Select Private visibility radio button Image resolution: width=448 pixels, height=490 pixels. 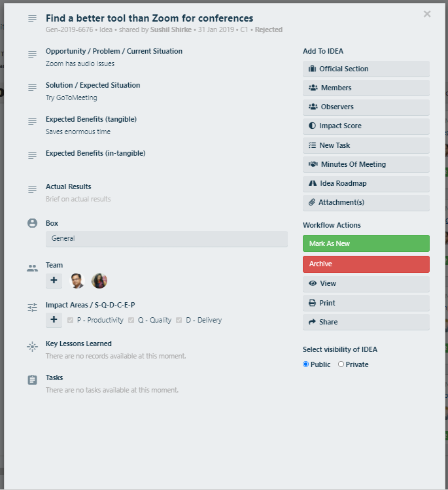coord(341,364)
